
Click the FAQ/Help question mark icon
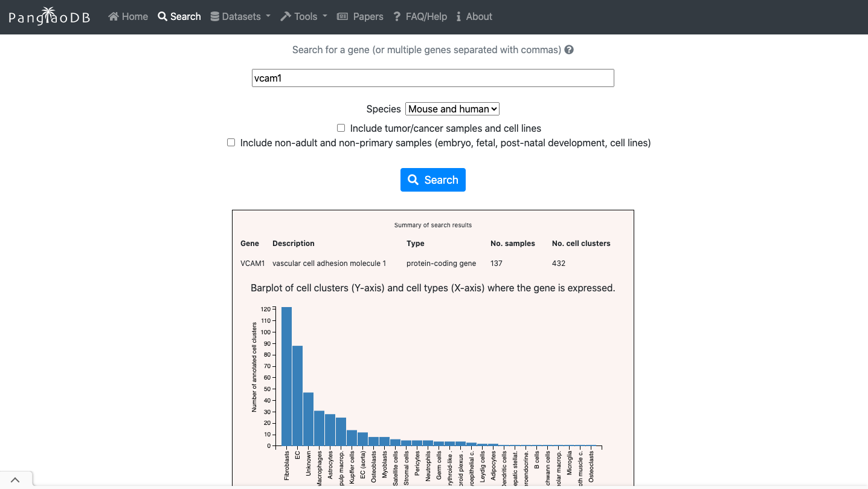pos(397,16)
